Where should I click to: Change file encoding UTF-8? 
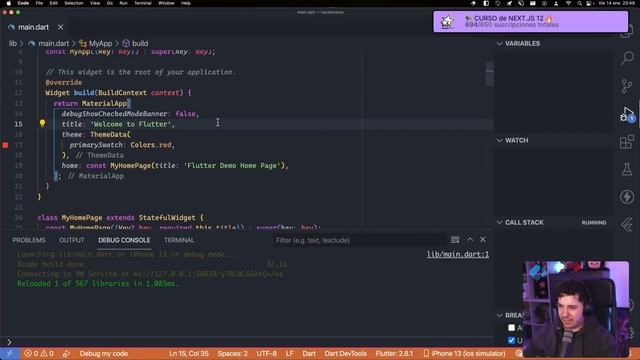[267, 353]
